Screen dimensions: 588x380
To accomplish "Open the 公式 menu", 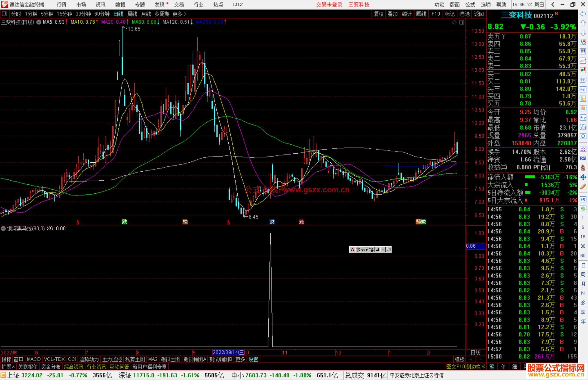I will point(470,5).
